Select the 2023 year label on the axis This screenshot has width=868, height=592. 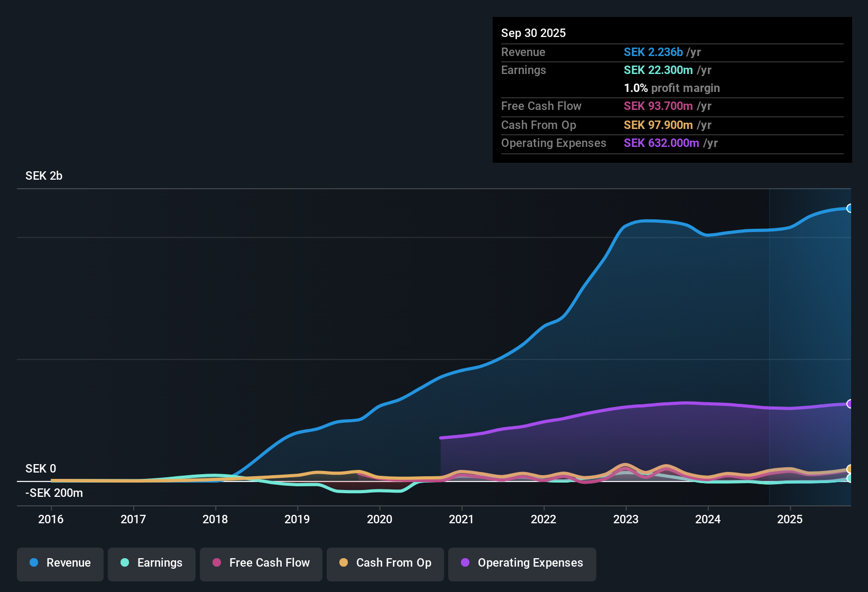pyautogui.click(x=626, y=520)
